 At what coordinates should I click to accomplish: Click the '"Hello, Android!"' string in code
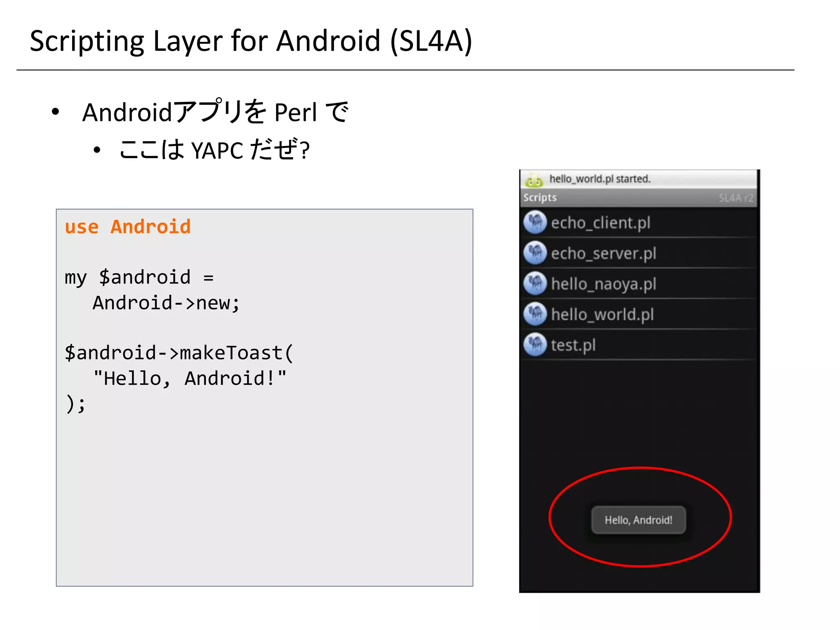(x=189, y=378)
